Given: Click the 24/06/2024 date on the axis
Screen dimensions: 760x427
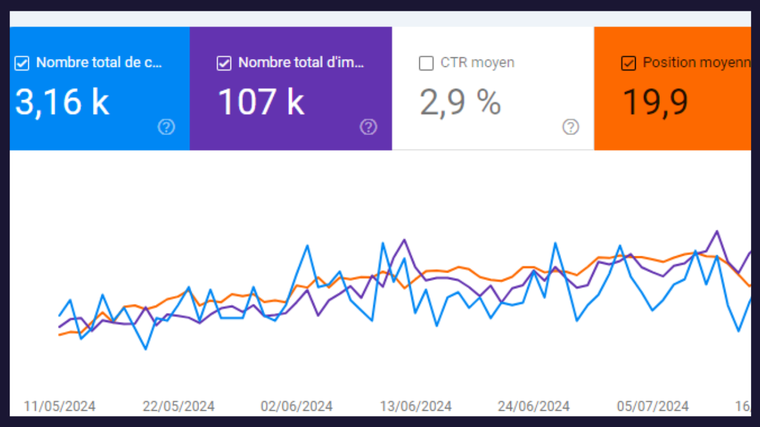Looking at the screenshot, I should tap(534, 406).
